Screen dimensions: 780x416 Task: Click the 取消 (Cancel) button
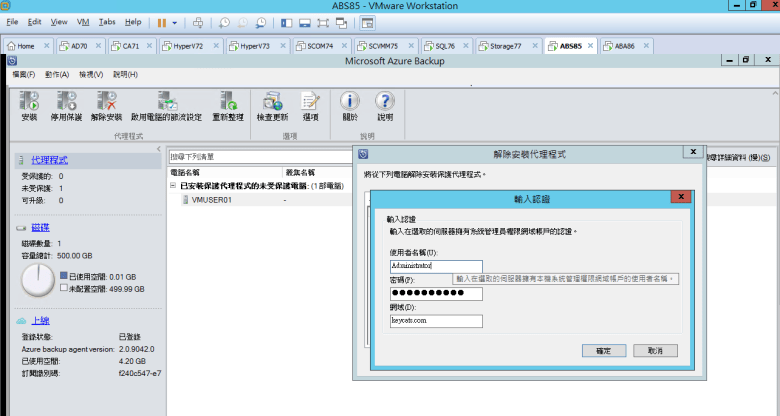point(655,351)
